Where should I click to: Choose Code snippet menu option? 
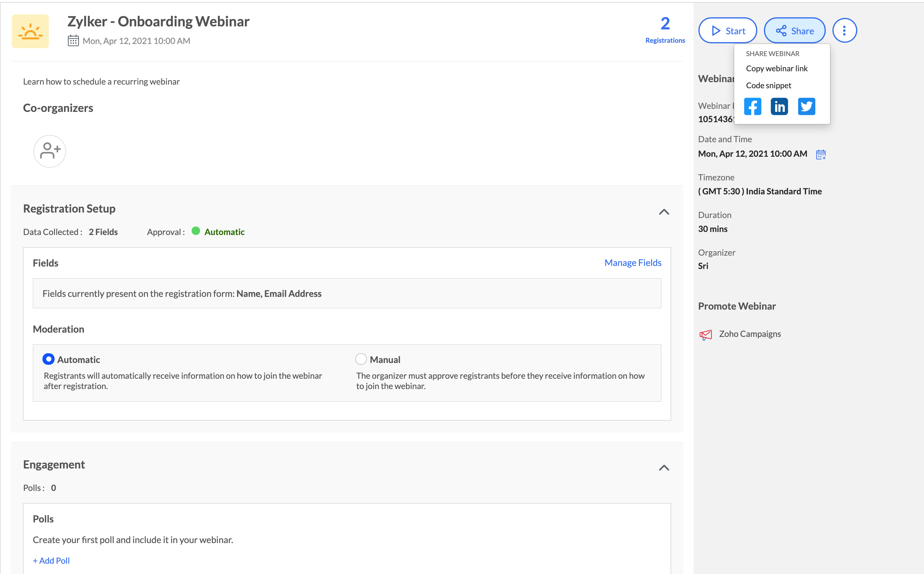(768, 86)
